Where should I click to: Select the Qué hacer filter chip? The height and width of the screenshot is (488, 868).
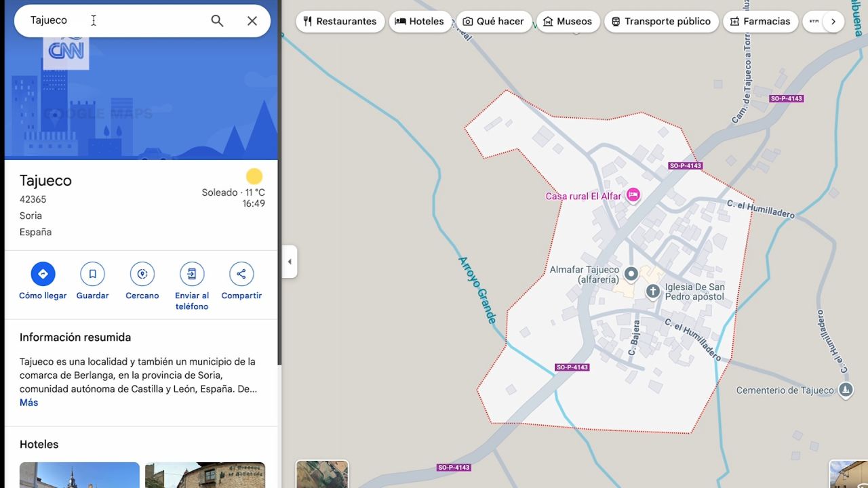pos(494,21)
